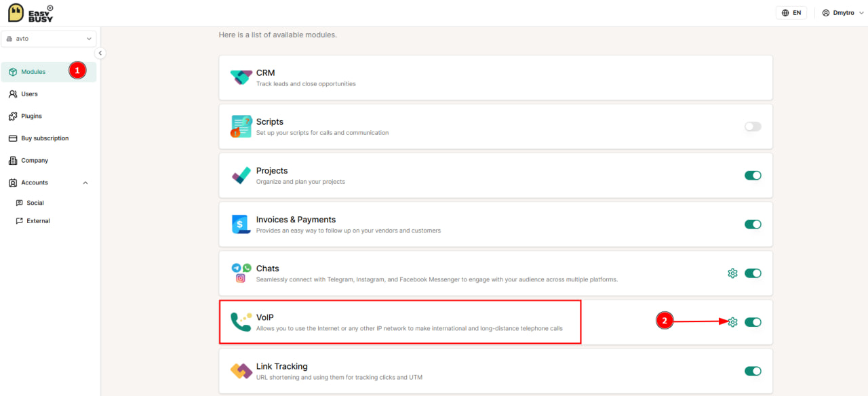868x396 pixels.
Task: Enable the Scripts module toggle
Action: click(x=753, y=127)
